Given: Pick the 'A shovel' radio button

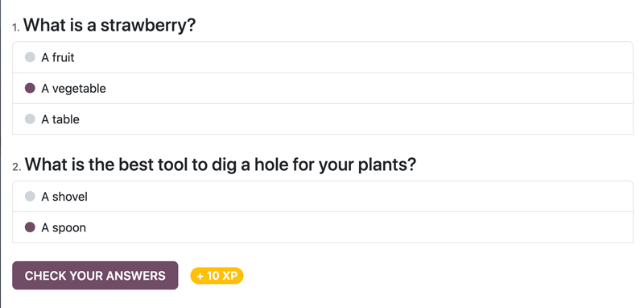Looking at the screenshot, I should (x=30, y=196).
